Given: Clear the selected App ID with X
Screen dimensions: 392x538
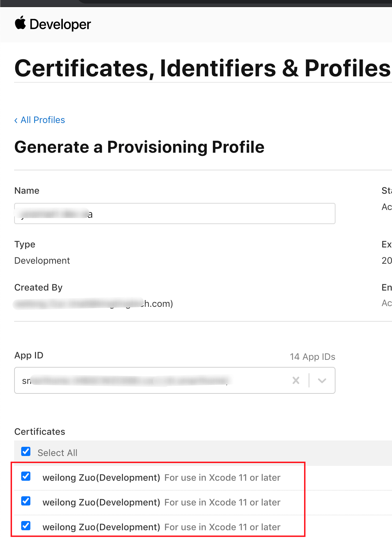Looking at the screenshot, I should pos(296,380).
